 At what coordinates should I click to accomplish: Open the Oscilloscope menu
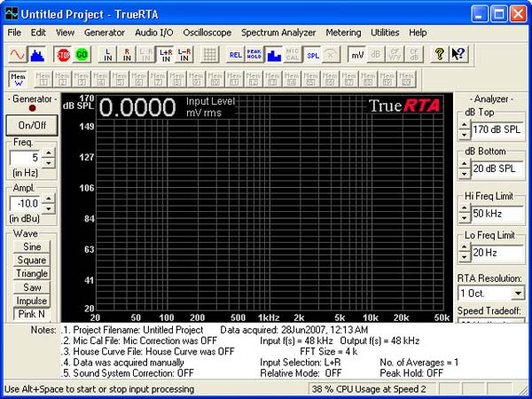point(207,33)
